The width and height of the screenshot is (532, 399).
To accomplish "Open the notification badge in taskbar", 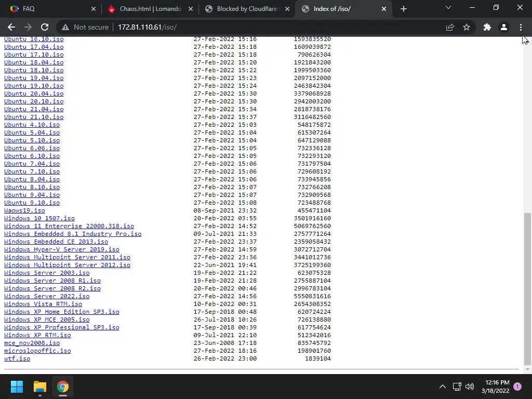I will coord(517,387).
